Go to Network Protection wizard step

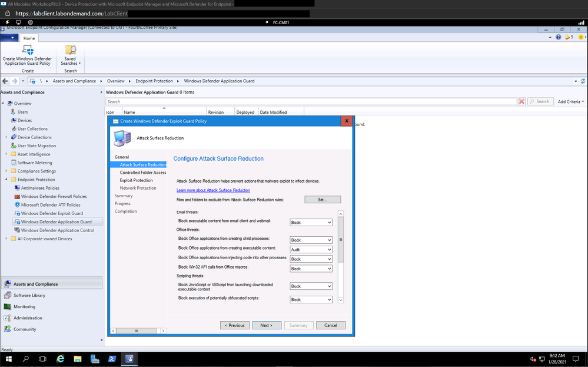[138, 188]
